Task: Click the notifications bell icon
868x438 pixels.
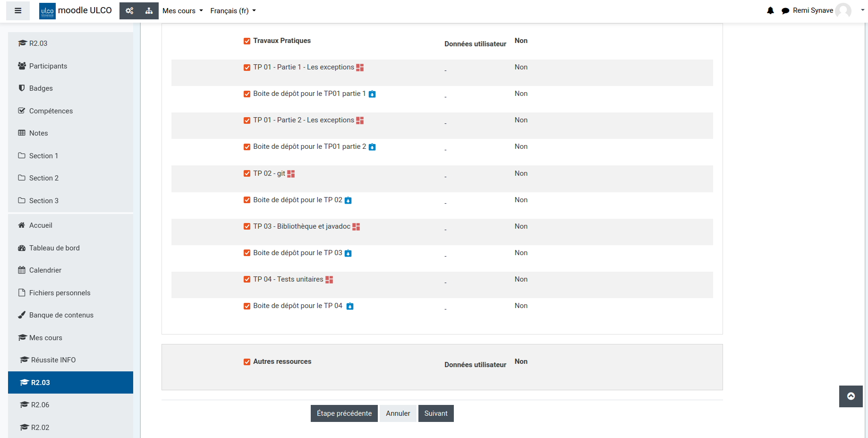Action: pos(770,11)
